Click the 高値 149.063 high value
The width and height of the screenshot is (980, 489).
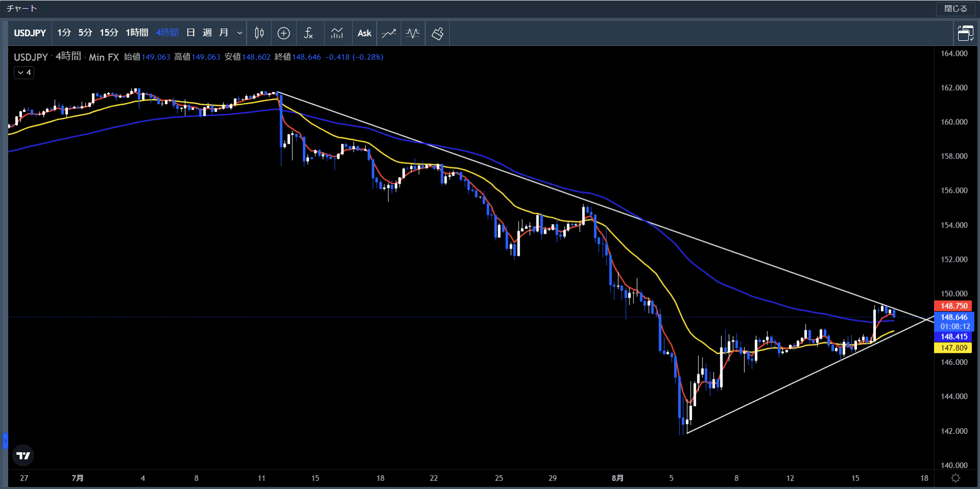(x=197, y=57)
